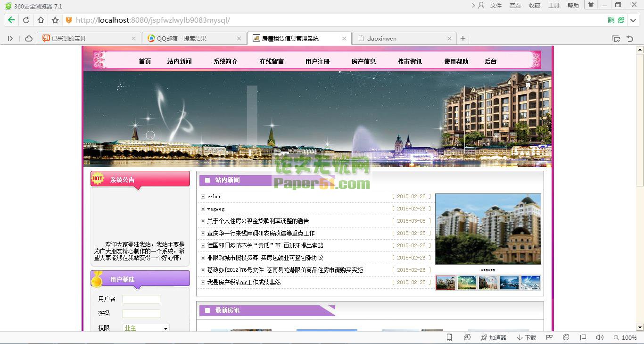The image size is (644, 344).
Task: Close the QQ邮箱 tab
Action: click(239, 39)
